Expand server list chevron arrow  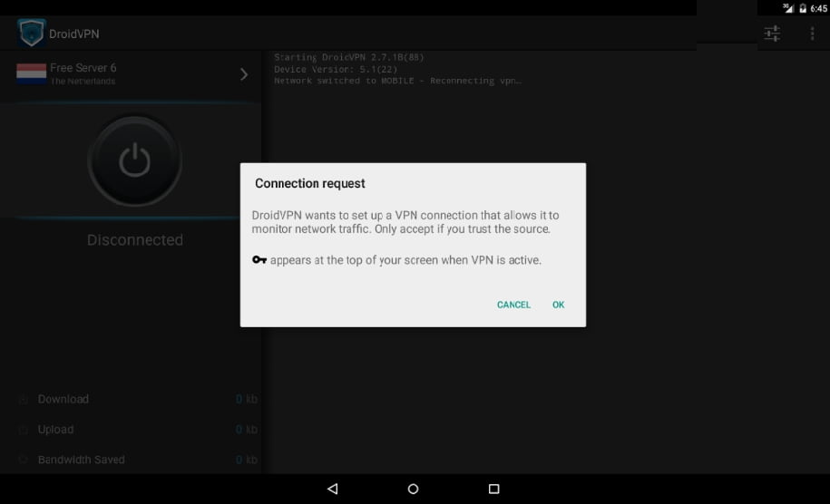(243, 74)
